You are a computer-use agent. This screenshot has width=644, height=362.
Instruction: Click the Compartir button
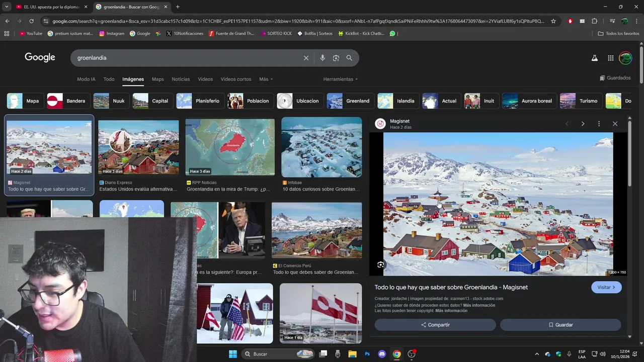(435, 325)
